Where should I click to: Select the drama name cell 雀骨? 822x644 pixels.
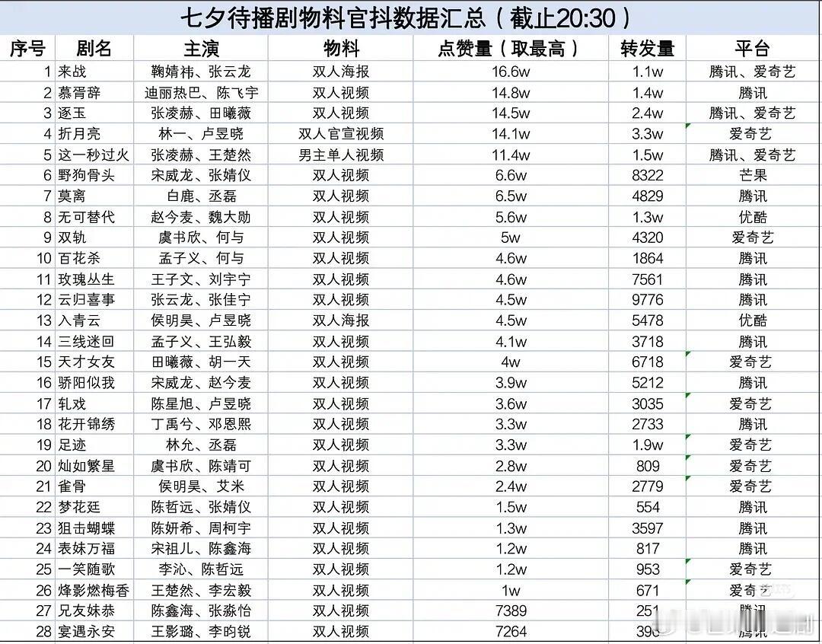pos(94,486)
